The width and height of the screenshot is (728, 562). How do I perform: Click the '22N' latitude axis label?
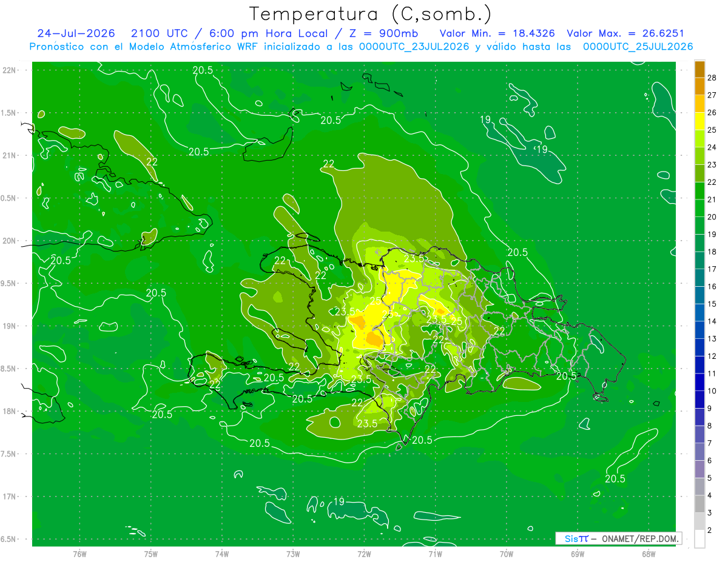(x=10, y=70)
